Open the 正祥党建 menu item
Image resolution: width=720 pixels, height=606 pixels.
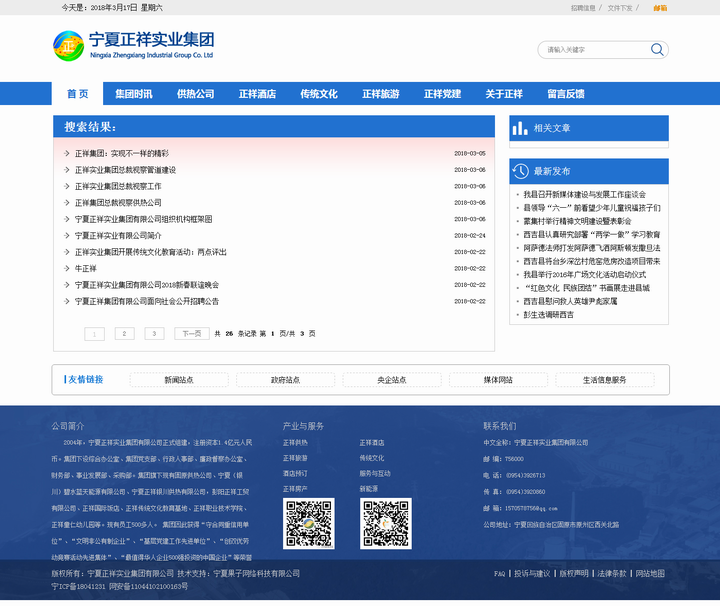[442, 94]
